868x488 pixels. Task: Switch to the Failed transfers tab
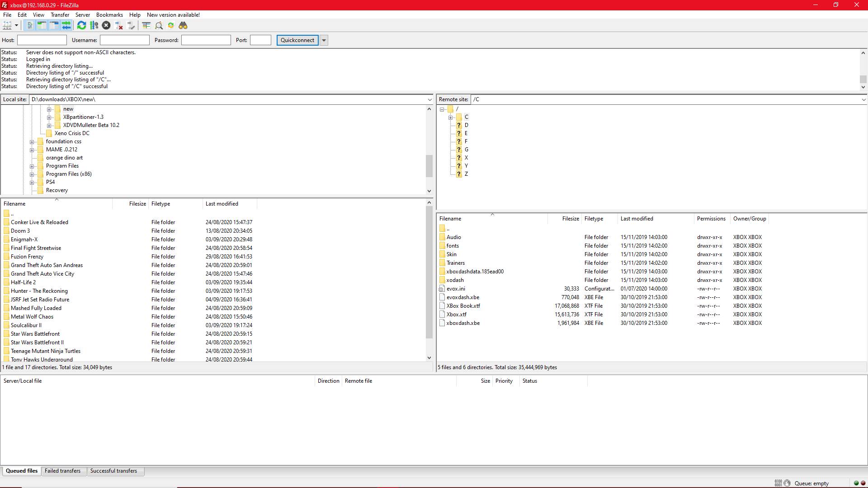(63, 471)
